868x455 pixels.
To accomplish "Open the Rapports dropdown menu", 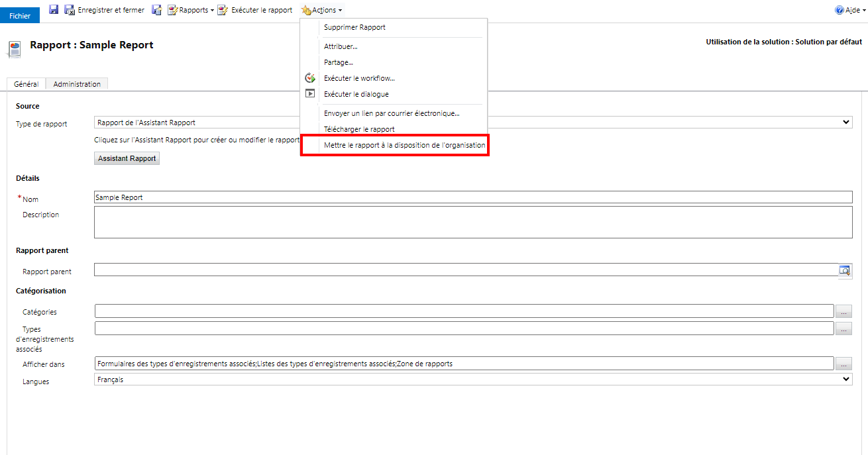I will pos(191,10).
